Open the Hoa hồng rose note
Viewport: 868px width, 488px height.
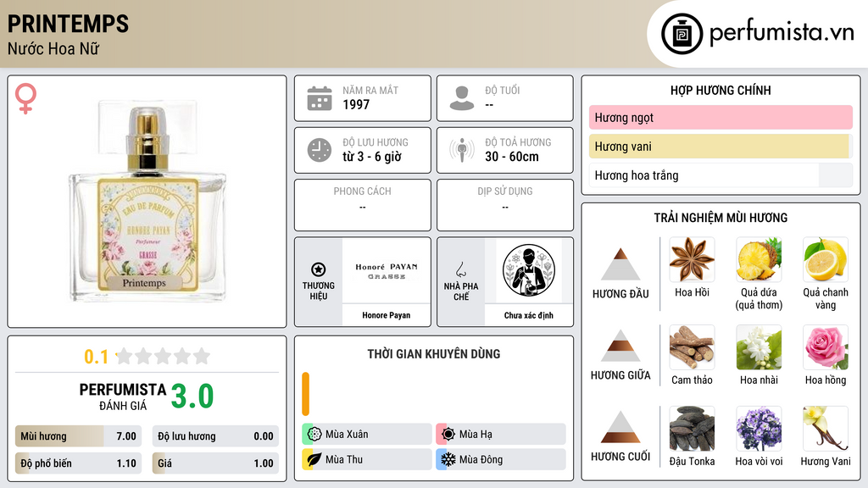point(826,347)
